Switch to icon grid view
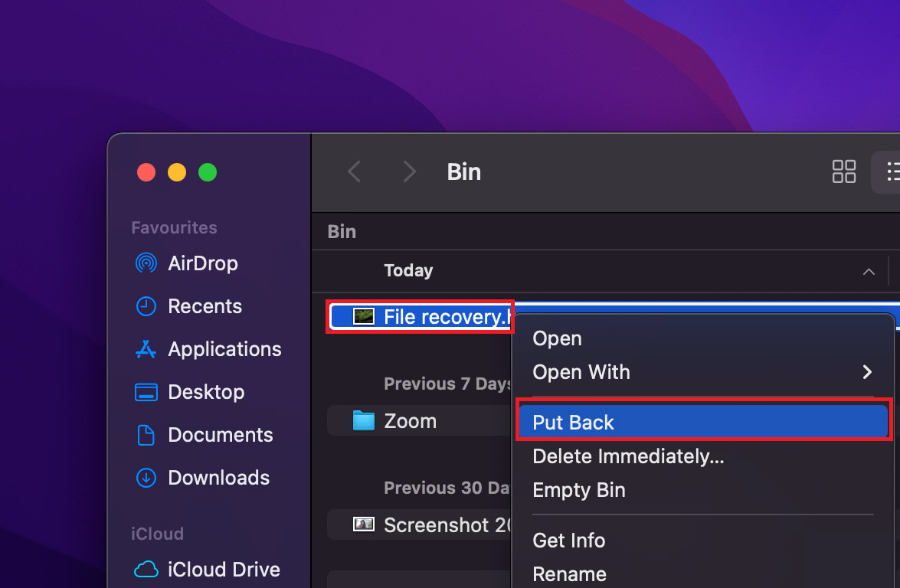 [x=843, y=171]
